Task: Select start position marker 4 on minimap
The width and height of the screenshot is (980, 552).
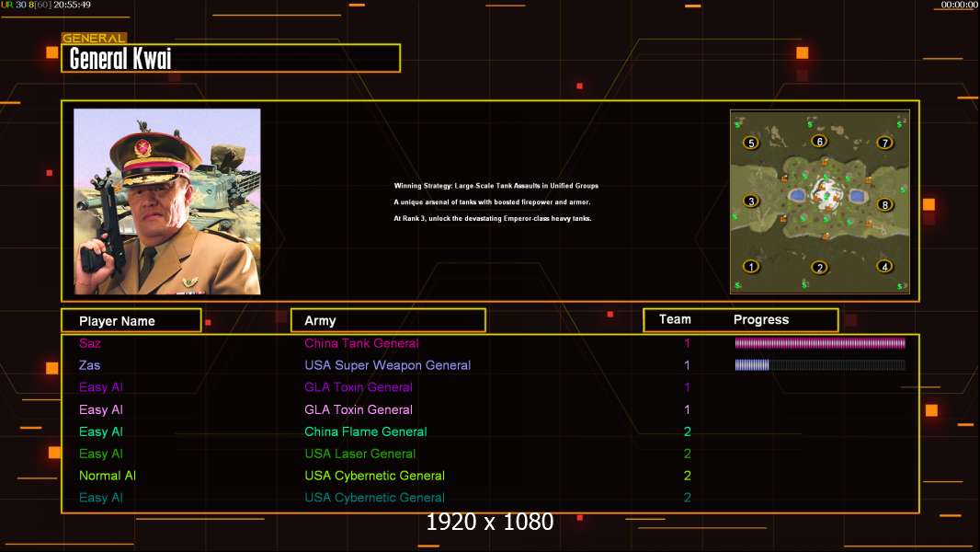Action: click(884, 266)
